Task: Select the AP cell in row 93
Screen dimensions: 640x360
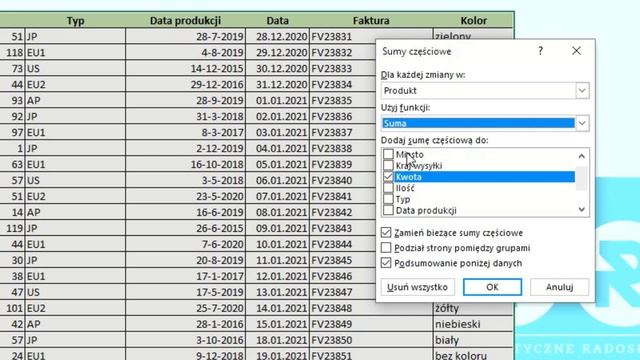Action: [76, 100]
